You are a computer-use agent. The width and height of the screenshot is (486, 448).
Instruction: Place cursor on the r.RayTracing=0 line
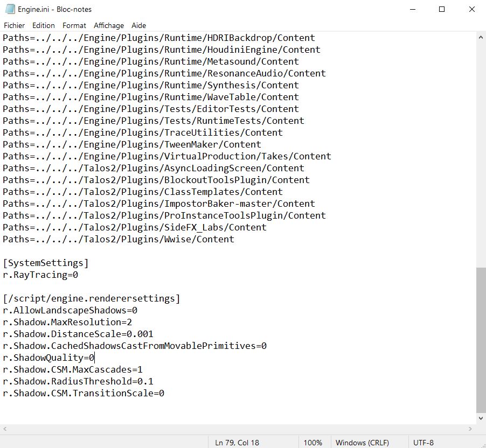click(x=41, y=275)
